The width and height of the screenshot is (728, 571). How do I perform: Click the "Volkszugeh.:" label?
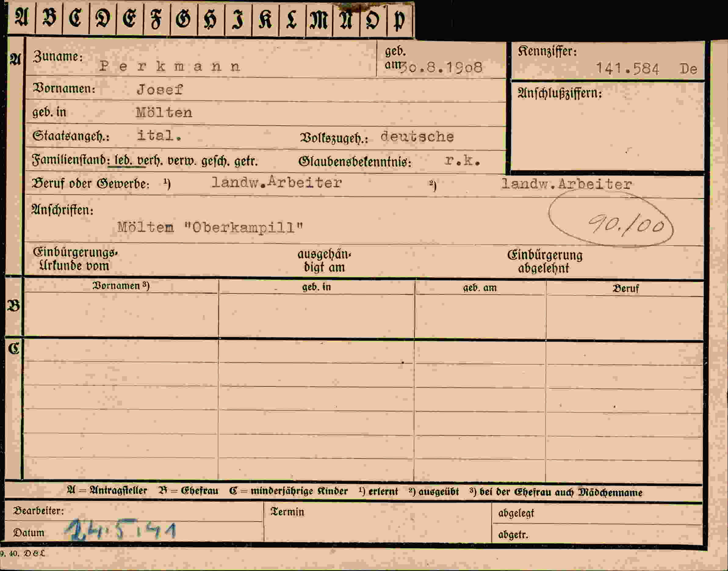334,137
